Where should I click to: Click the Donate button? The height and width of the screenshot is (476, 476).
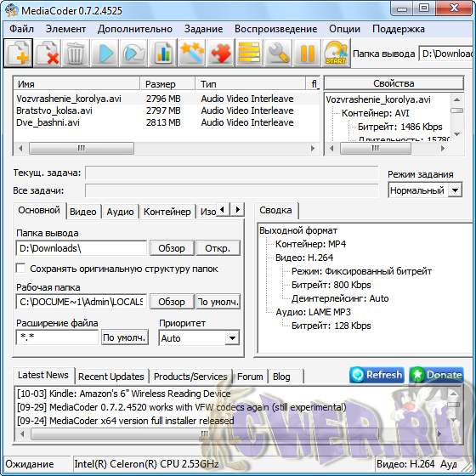point(436,375)
